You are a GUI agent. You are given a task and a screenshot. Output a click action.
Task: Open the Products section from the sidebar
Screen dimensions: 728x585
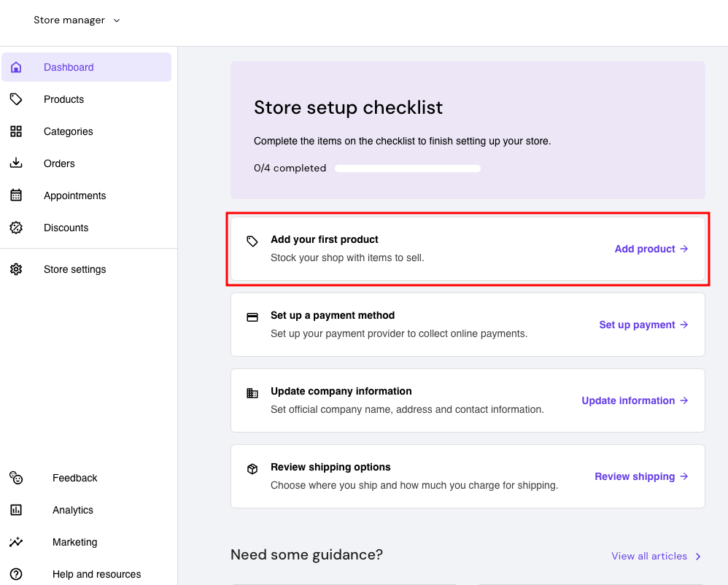pyautogui.click(x=63, y=99)
